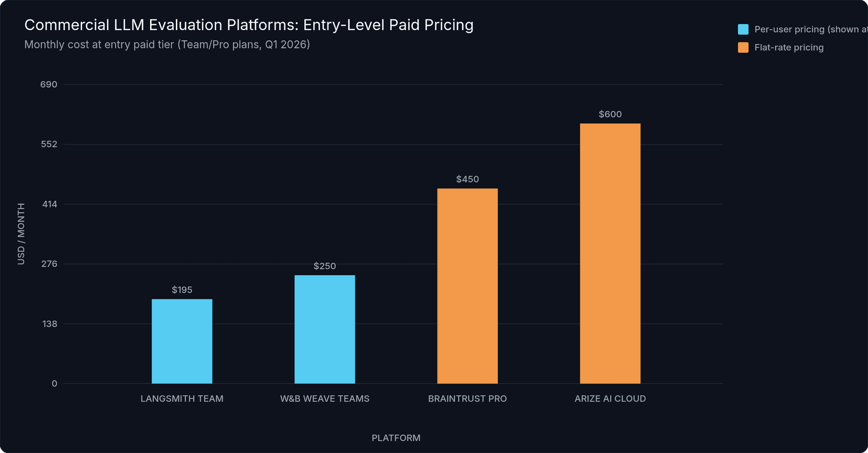This screenshot has height=453, width=868.
Task: Toggle the Flat-rate pricing legend label
Action: coord(789,47)
